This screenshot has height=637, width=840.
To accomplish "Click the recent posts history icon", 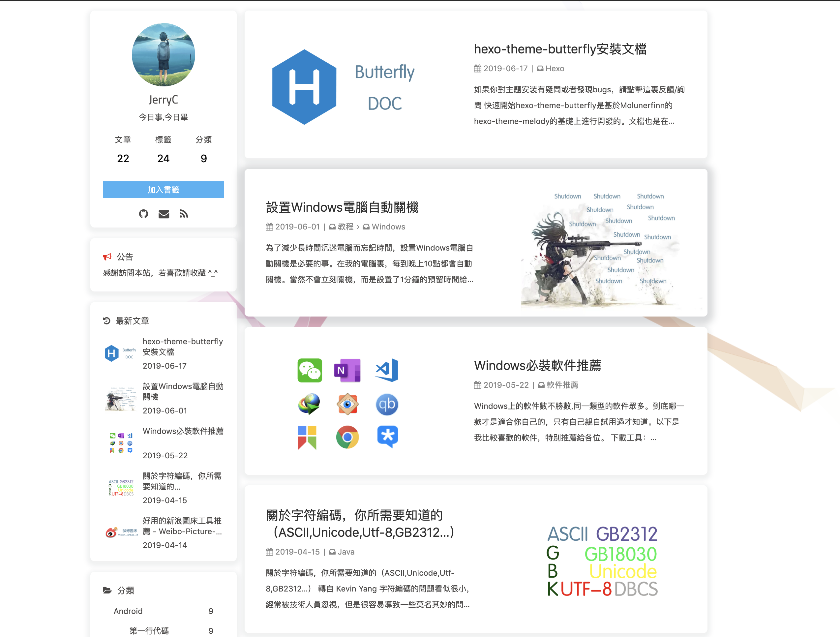I will pyautogui.click(x=107, y=320).
